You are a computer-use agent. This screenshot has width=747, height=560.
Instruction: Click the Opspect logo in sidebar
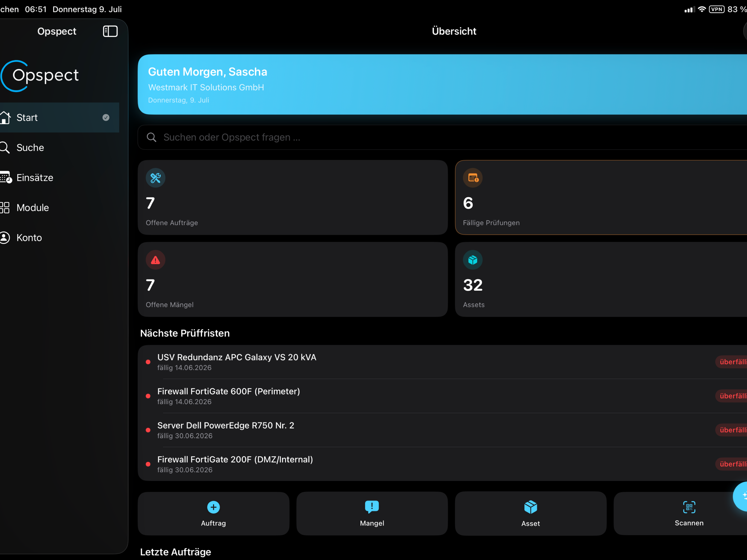coord(40,76)
